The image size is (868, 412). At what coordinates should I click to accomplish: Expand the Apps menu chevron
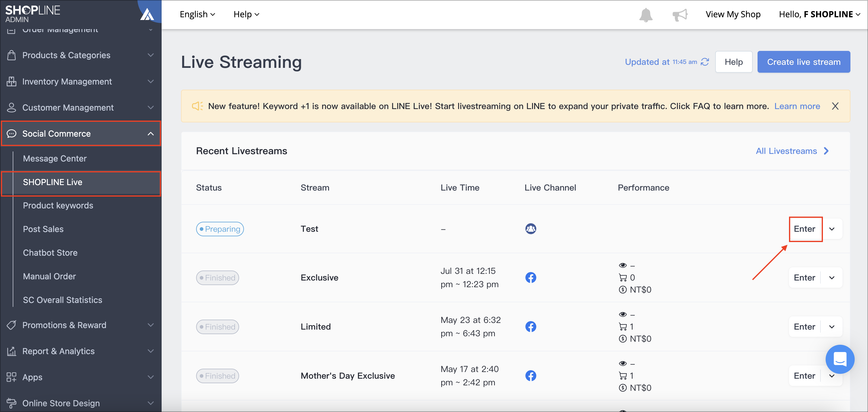[151, 377]
